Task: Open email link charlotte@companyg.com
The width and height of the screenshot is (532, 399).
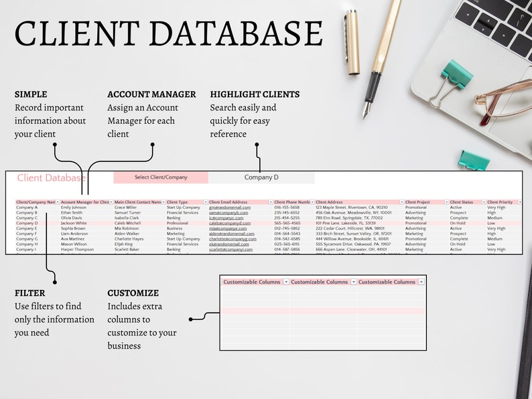Action: tap(232, 239)
